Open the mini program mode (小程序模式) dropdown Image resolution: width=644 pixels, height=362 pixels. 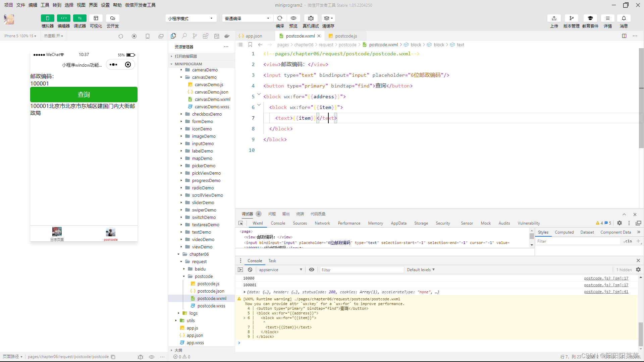(x=191, y=18)
